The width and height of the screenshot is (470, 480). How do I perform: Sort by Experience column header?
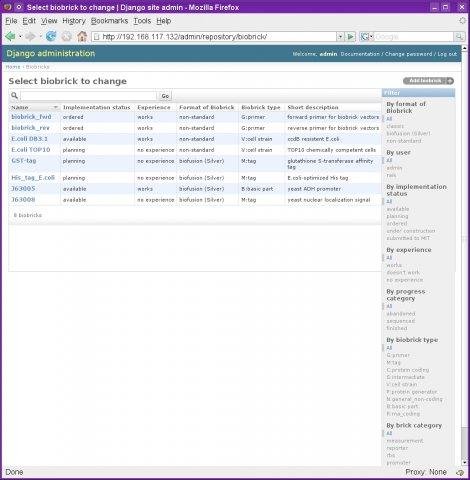pyautogui.click(x=154, y=107)
